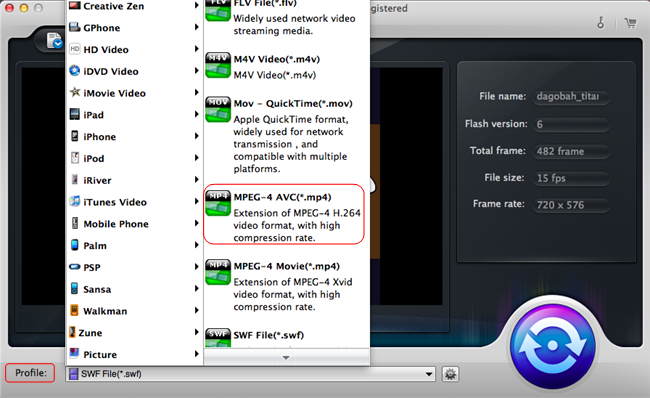Click the registration key icon
Image resolution: width=650 pixels, height=398 pixels.
tap(601, 22)
